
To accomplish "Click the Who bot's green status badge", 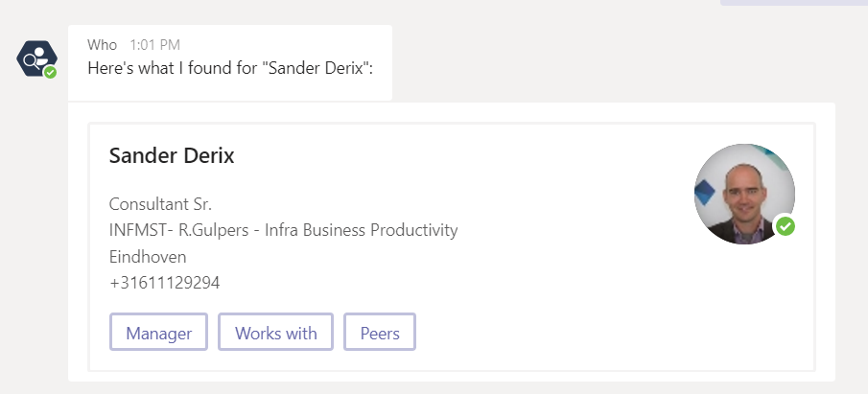I will [x=51, y=73].
